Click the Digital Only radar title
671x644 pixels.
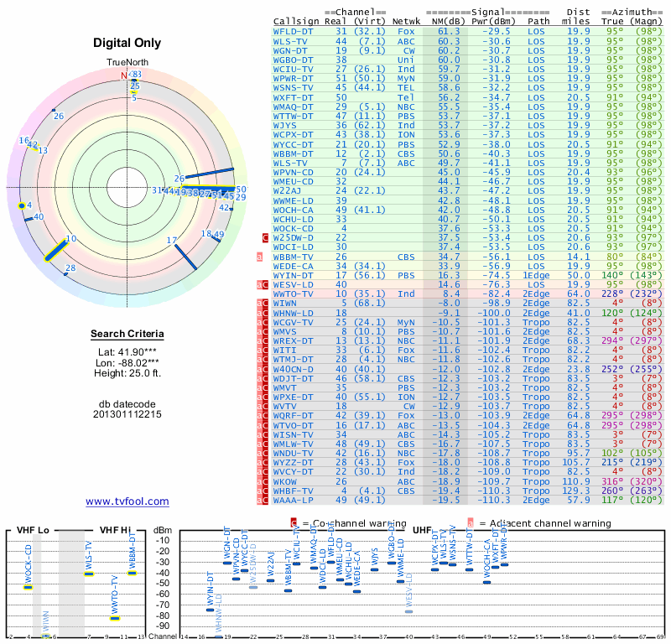click(x=127, y=43)
